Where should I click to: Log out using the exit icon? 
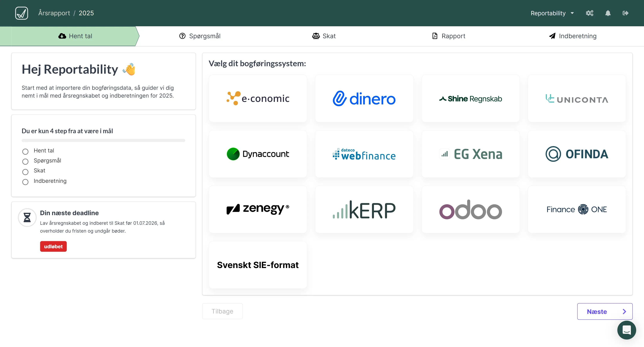(x=626, y=13)
